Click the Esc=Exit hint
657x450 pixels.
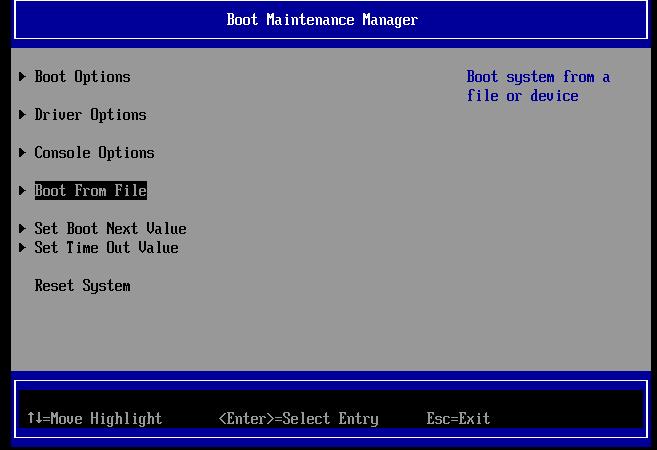tap(458, 419)
